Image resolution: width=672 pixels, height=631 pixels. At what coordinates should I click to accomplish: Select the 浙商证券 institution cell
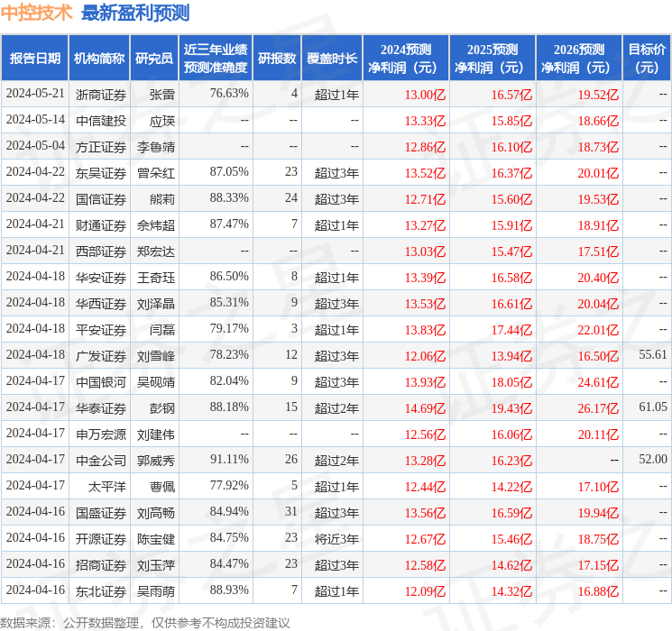click(101, 95)
